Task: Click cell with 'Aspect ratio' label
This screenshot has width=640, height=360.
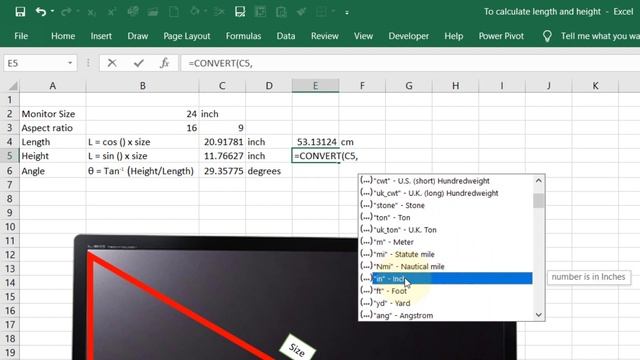Action: pos(53,128)
